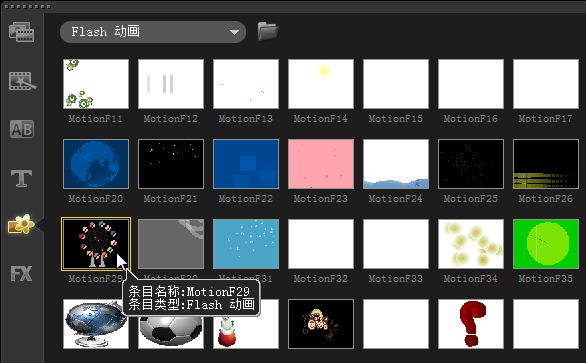586x363 pixels.
Task: Select the MotionF21 starry black thumbnail
Action: point(171,164)
